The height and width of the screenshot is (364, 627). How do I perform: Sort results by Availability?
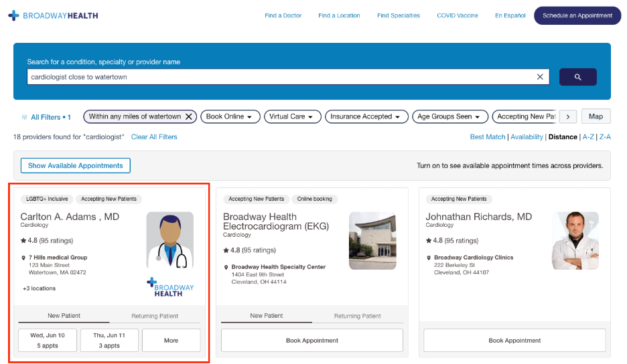527,137
